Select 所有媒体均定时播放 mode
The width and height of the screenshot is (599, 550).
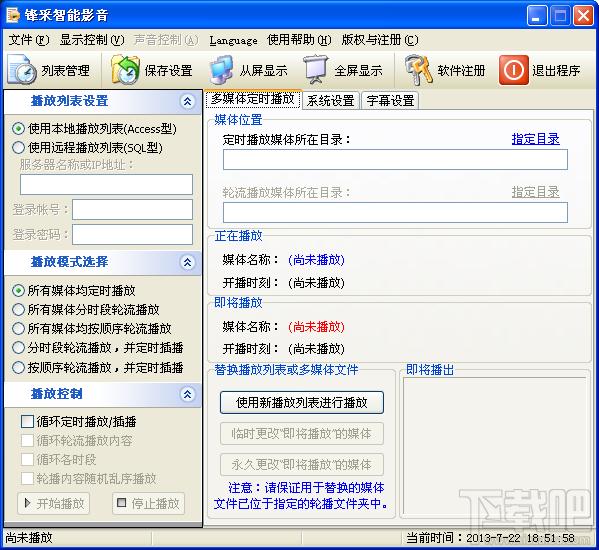click(18, 291)
